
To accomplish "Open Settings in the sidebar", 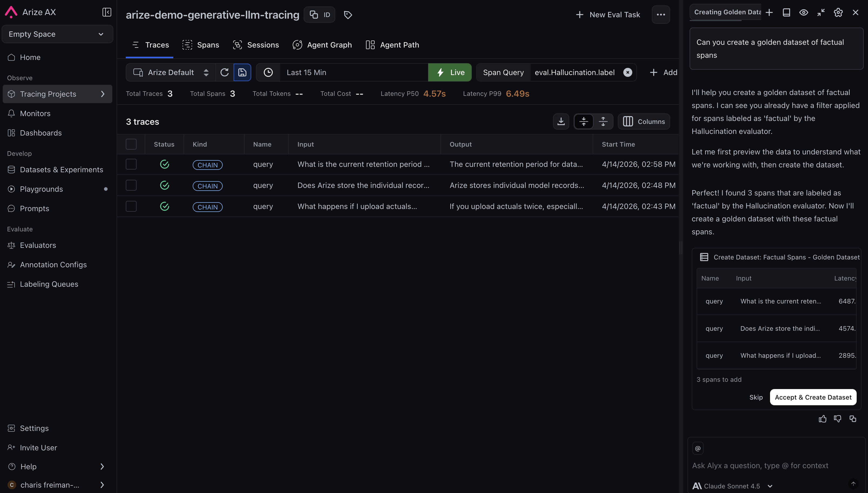I will (x=57, y=428).
